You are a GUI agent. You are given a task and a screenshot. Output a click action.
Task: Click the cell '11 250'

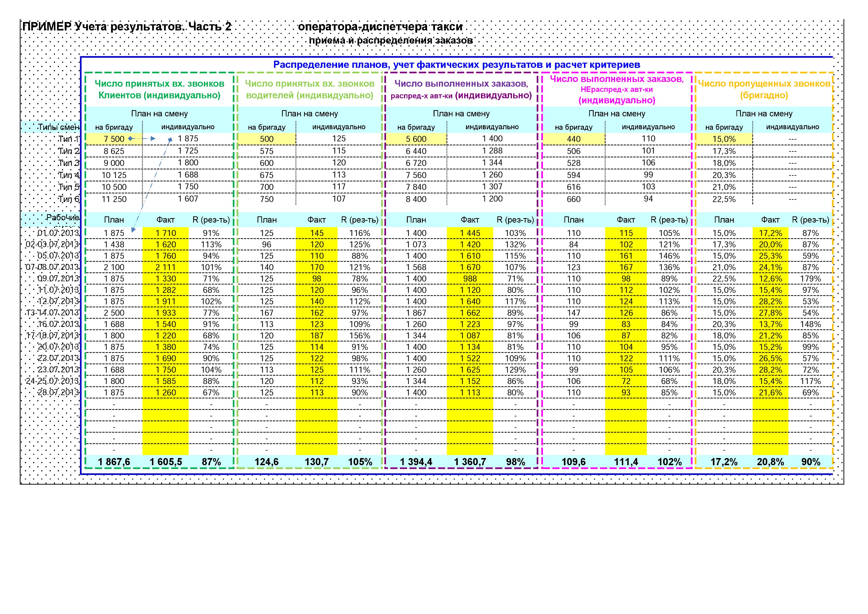tap(114, 199)
